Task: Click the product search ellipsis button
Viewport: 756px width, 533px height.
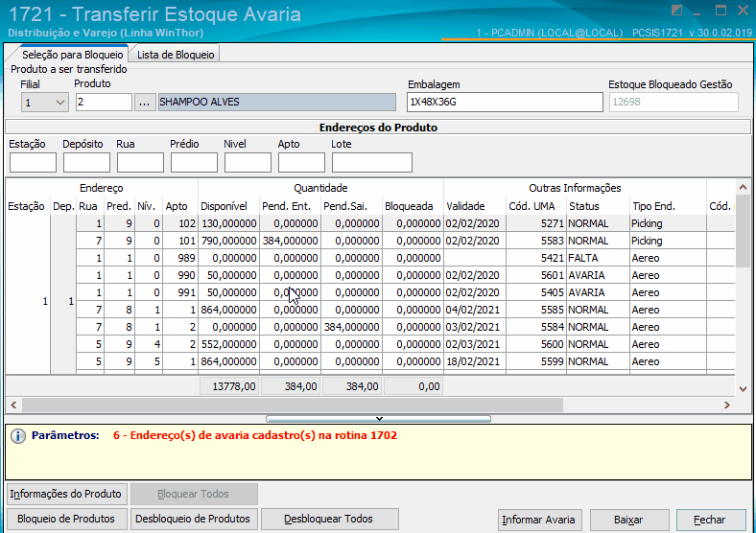Action: [144, 103]
